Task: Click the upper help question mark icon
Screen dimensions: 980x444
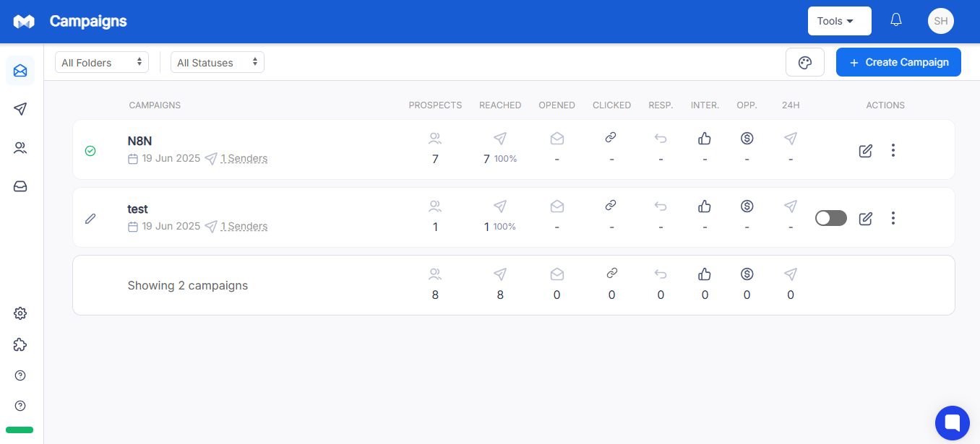Action: pyautogui.click(x=20, y=375)
